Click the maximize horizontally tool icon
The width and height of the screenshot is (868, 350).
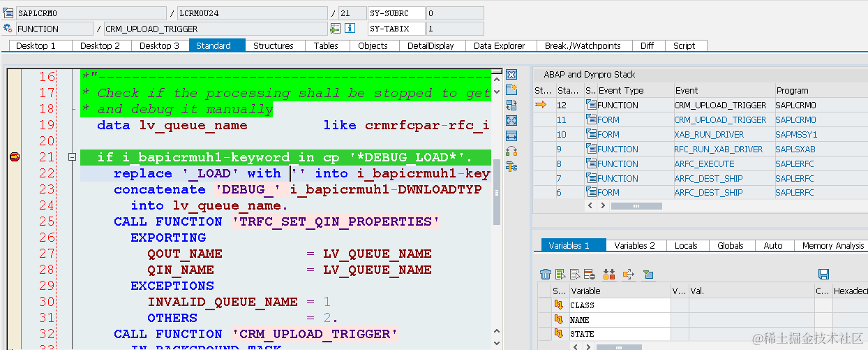point(511,136)
